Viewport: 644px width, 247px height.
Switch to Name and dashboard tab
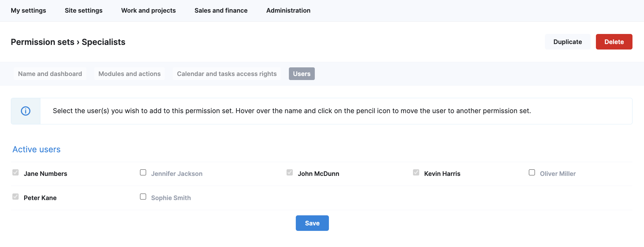(50, 74)
